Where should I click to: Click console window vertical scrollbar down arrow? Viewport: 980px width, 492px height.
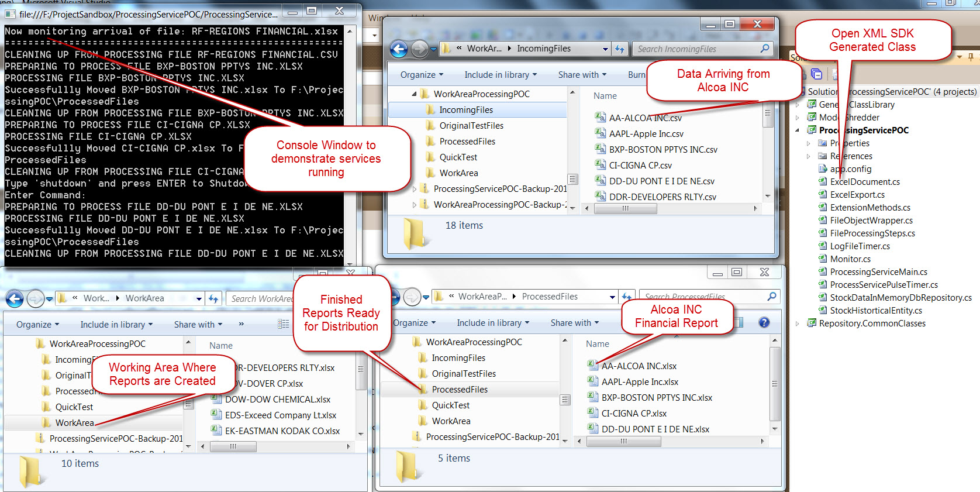[350, 264]
